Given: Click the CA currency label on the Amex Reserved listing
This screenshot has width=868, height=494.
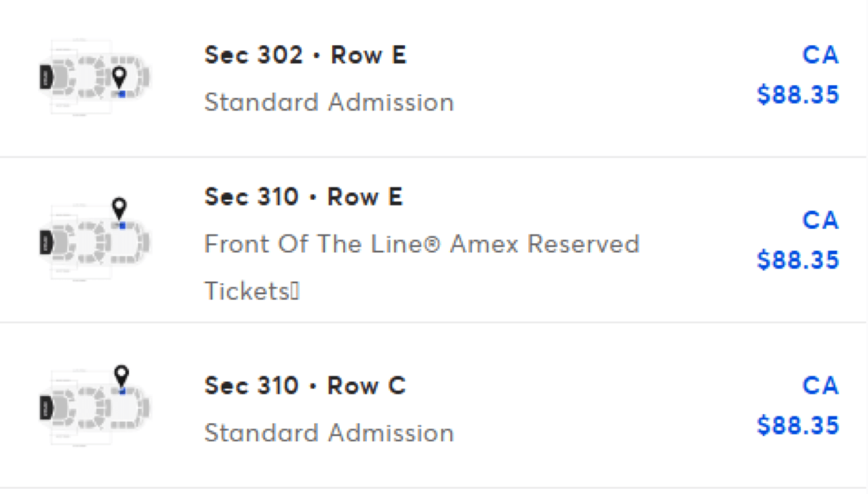Looking at the screenshot, I should [x=820, y=221].
